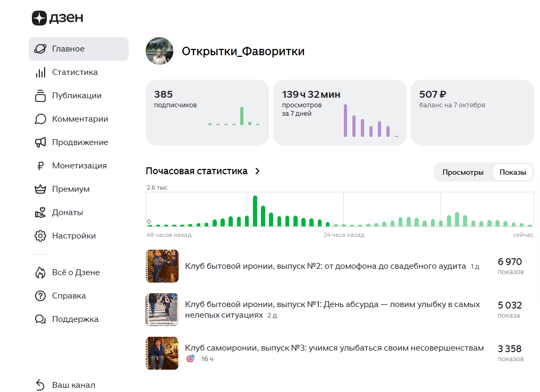Open Всё о Дзене link

76,272
